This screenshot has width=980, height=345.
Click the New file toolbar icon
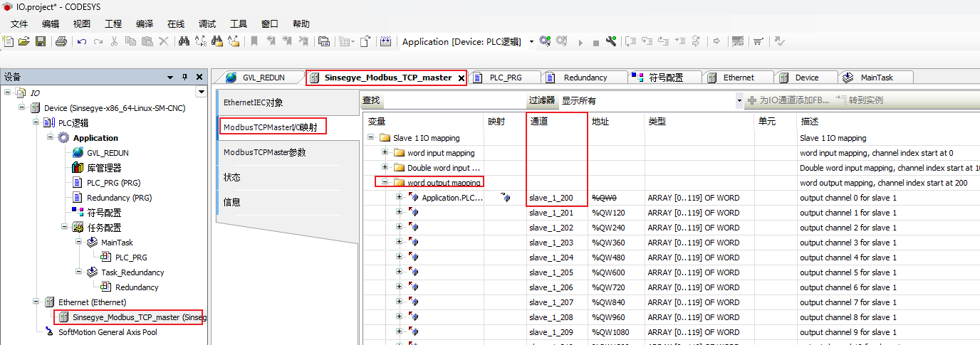9,42
